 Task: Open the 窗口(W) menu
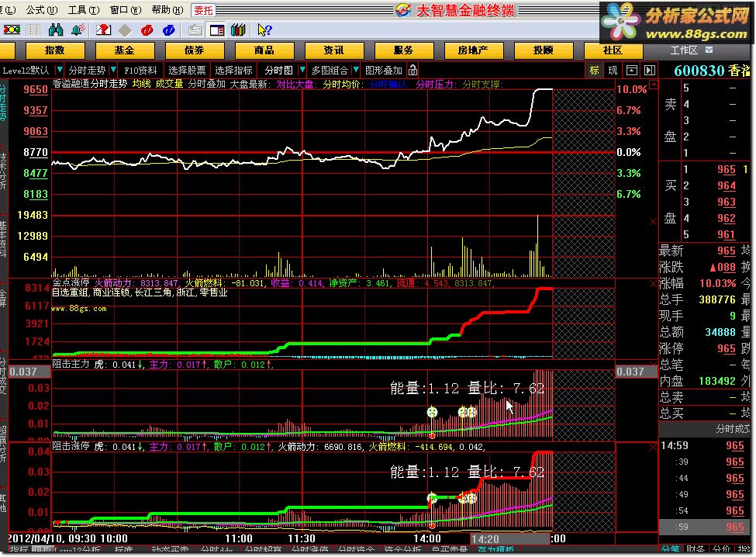click(126, 9)
